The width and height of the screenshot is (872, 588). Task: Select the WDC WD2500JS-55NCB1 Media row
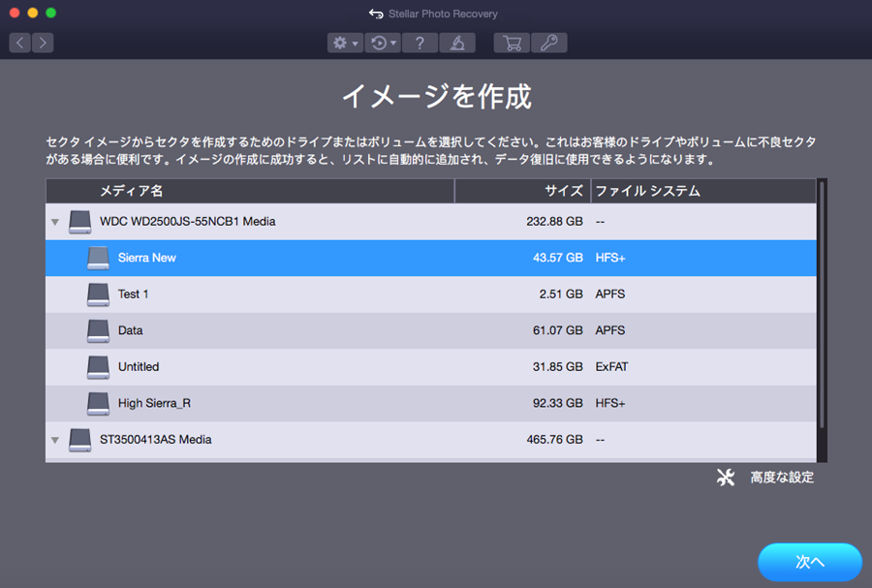click(431, 221)
